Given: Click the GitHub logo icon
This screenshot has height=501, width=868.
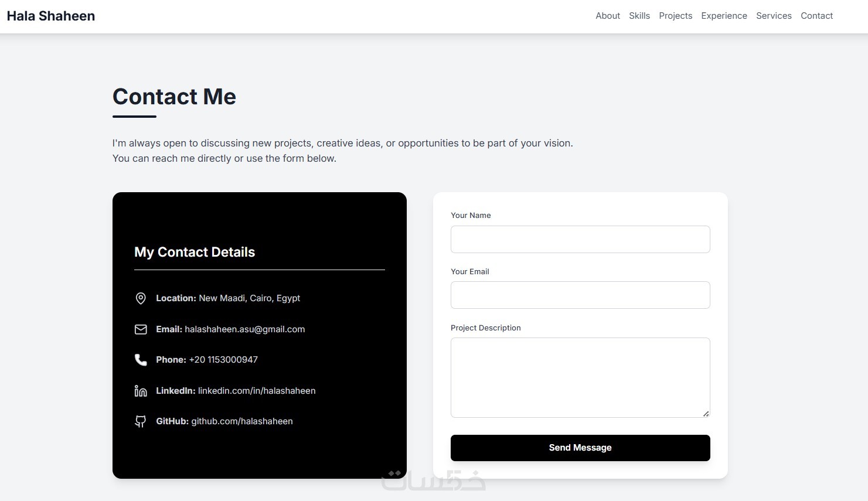Looking at the screenshot, I should coord(141,421).
